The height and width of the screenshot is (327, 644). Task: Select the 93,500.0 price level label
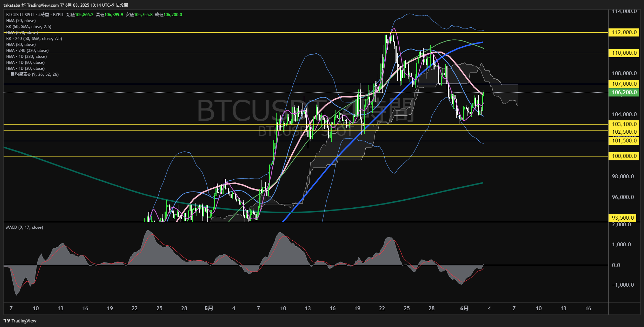point(623,218)
